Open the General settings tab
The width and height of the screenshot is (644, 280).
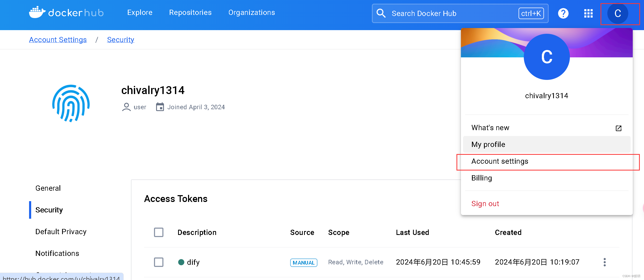pos(48,188)
